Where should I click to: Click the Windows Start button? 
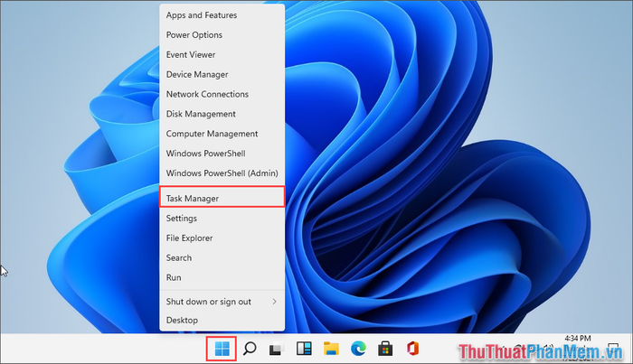(x=222, y=348)
